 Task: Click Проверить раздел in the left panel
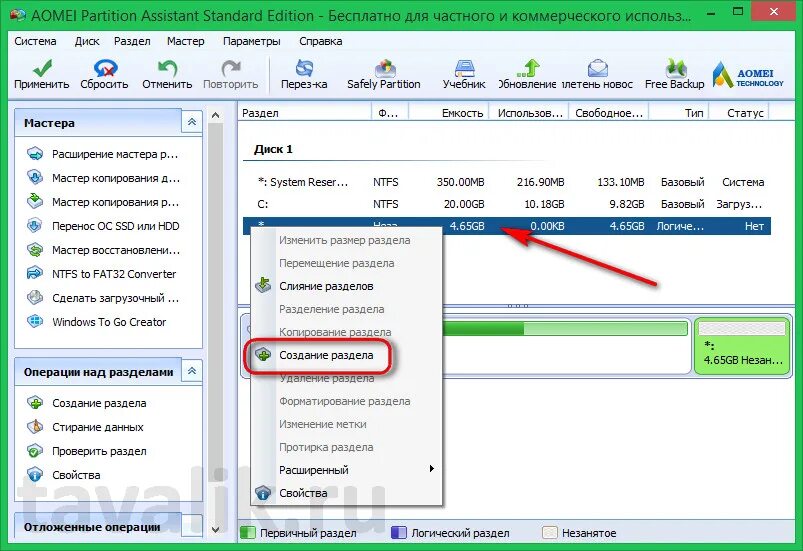coord(86,451)
